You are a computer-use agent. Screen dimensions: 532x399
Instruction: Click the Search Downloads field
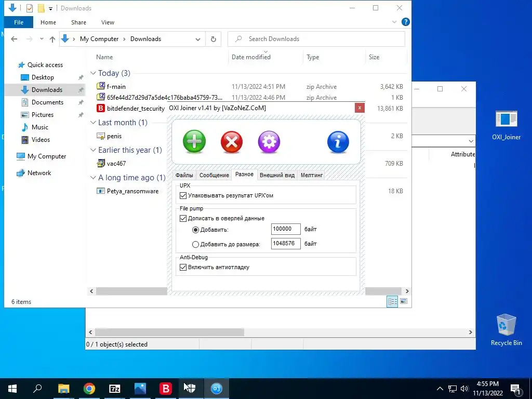[316, 39]
